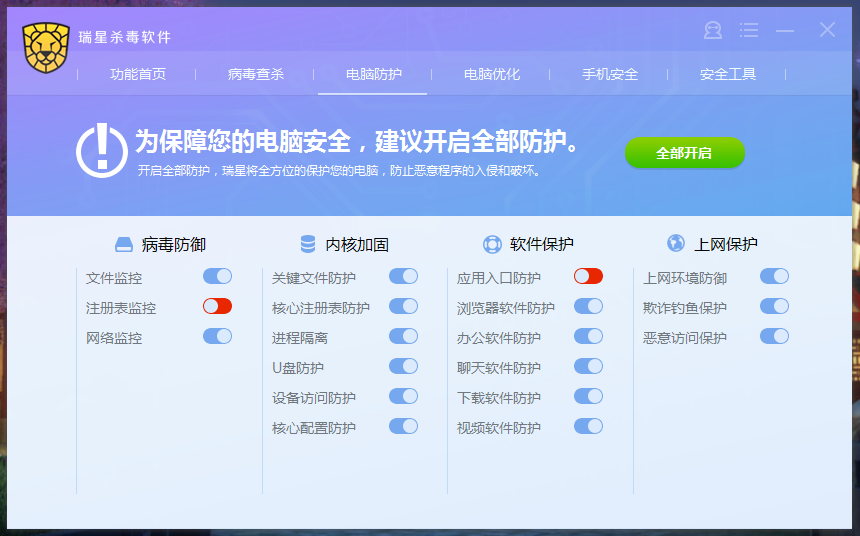
Task: Turn off 网络监控 switch
Action: tap(218, 336)
